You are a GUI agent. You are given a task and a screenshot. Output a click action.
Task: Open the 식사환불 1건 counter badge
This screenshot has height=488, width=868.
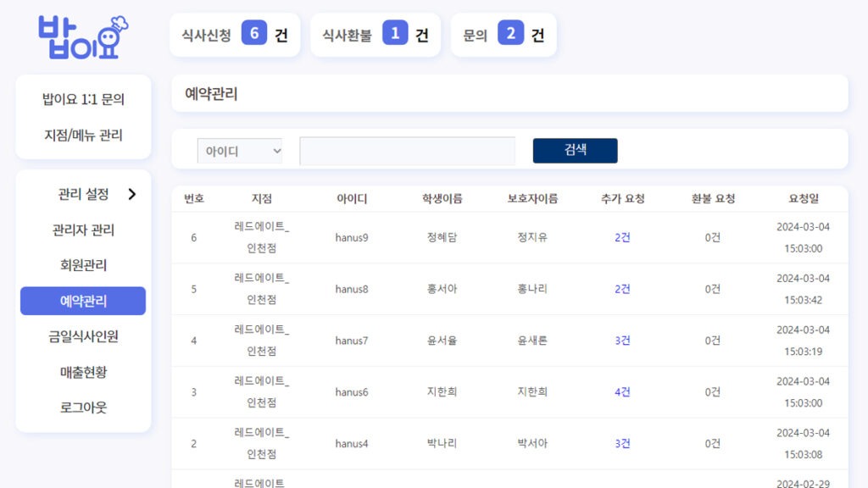pyautogui.click(x=376, y=35)
